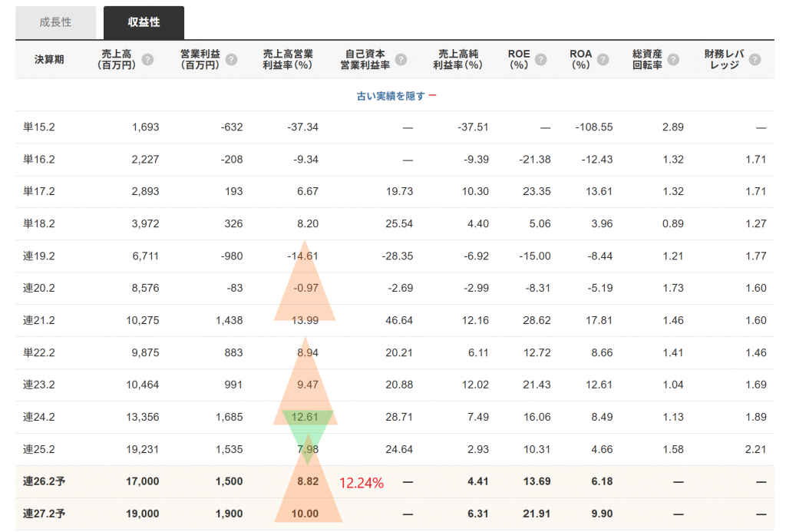This screenshot has height=532, width=786.
Task: Open help icon next to ROA
Action: pos(603,60)
